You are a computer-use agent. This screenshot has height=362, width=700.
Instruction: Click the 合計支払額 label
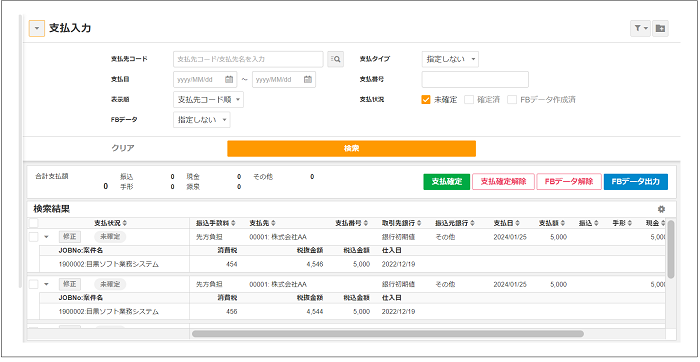coord(52,176)
